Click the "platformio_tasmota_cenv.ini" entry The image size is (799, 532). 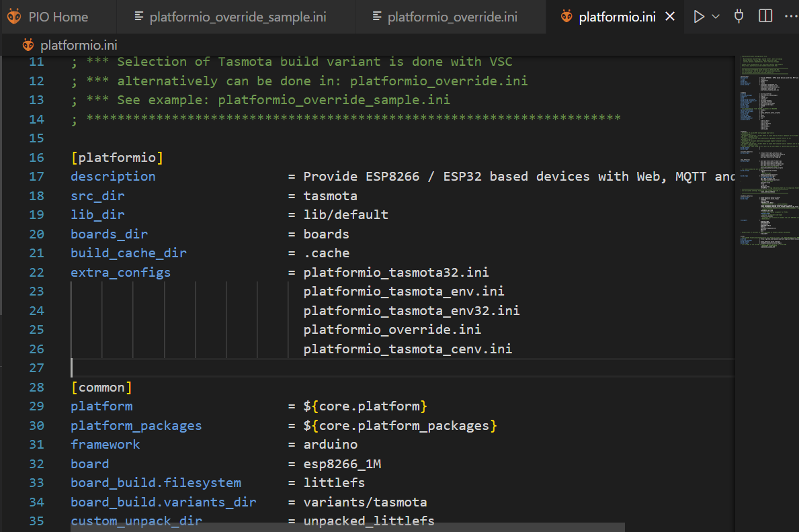tap(408, 349)
